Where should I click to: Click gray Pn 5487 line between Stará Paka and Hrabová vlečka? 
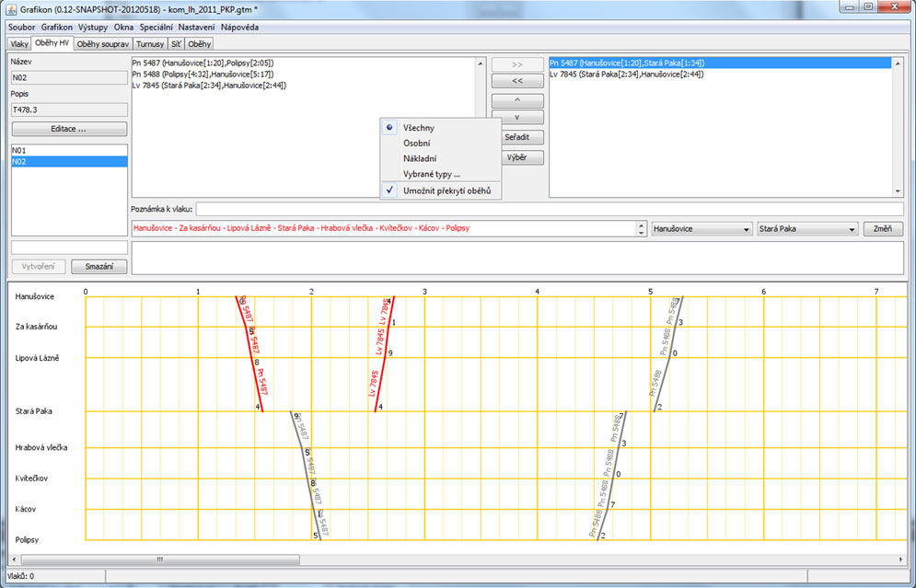click(296, 430)
